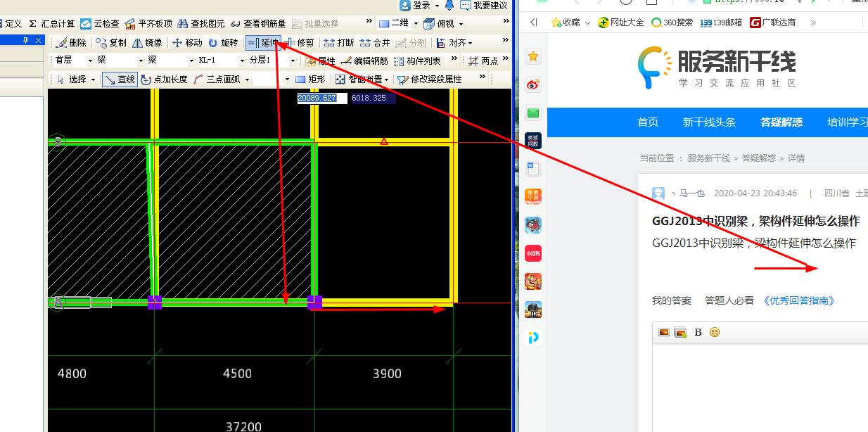Open 云检查 cloud check

(x=100, y=24)
